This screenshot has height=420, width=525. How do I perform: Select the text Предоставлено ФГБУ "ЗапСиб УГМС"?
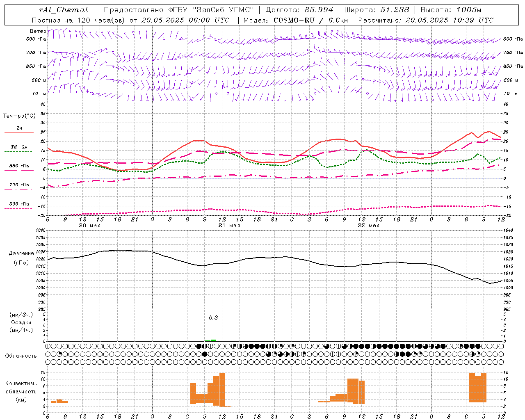coord(180,10)
